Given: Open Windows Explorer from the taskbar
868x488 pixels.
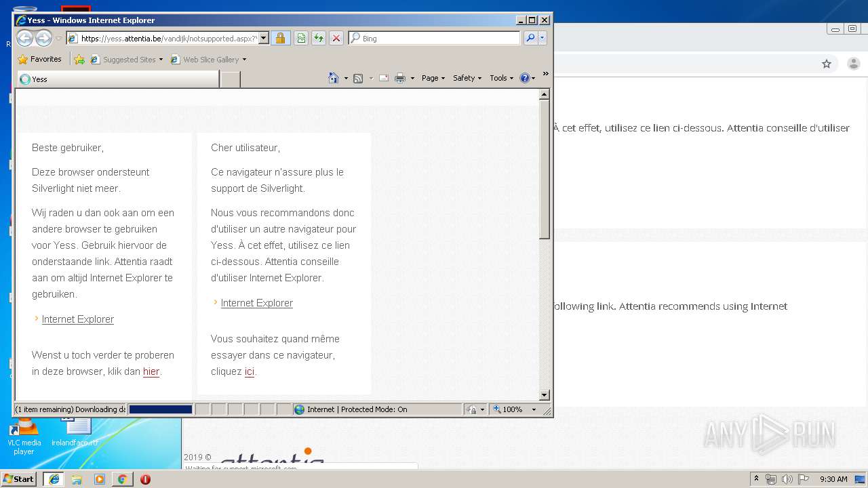Looking at the screenshot, I should click(77, 479).
